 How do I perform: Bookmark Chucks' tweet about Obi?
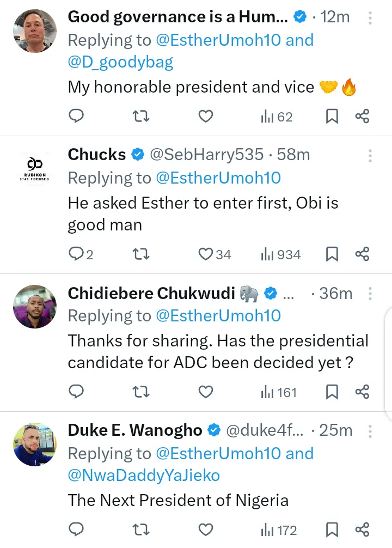(332, 254)
